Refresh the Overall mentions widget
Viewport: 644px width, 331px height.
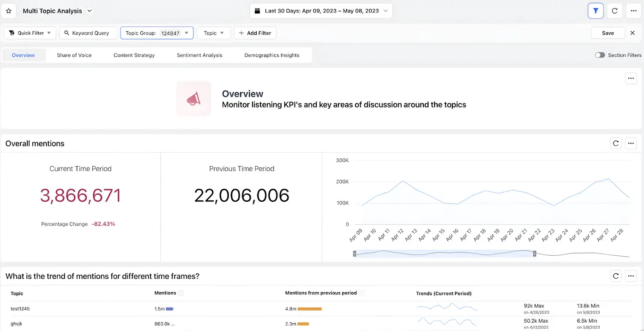[x=616, y=144]
